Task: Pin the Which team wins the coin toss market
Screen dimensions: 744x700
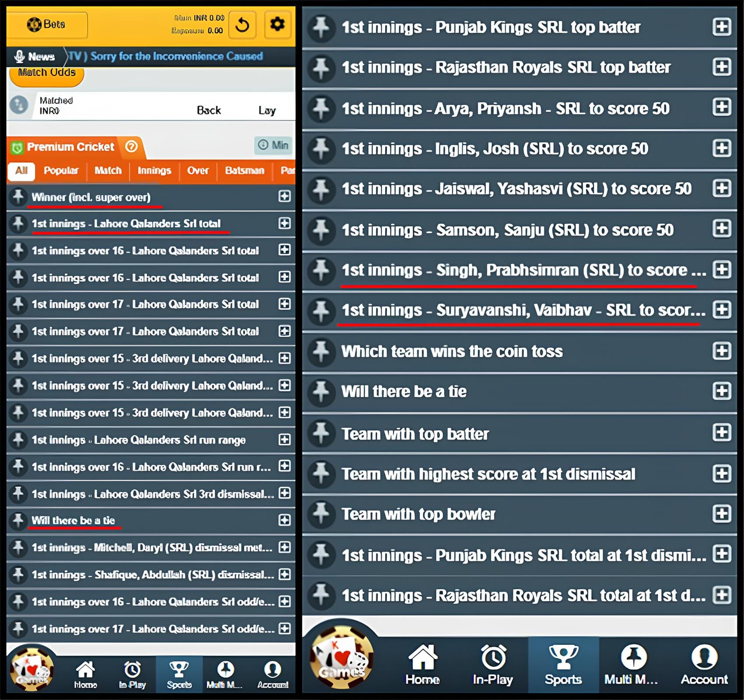Action: coord(321,351)
